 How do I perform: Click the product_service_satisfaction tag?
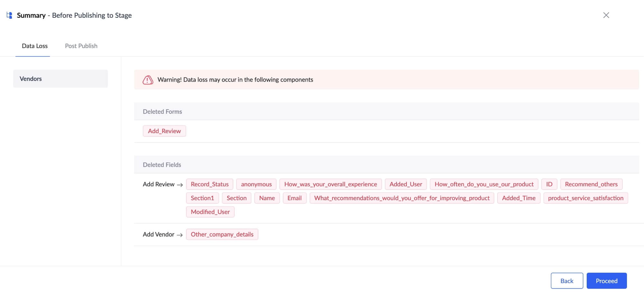(x=585, y=198)
